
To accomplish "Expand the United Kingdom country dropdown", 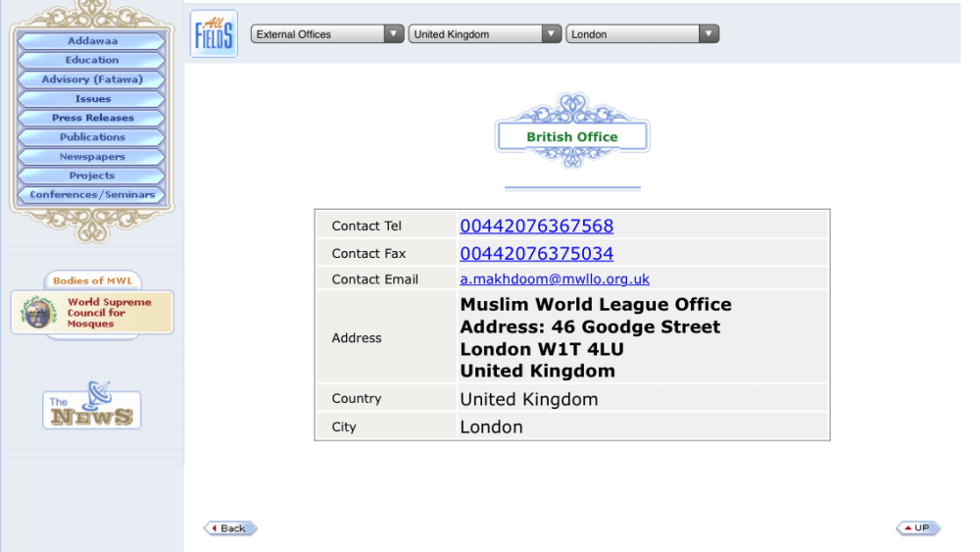I will (x=484, y=33).
